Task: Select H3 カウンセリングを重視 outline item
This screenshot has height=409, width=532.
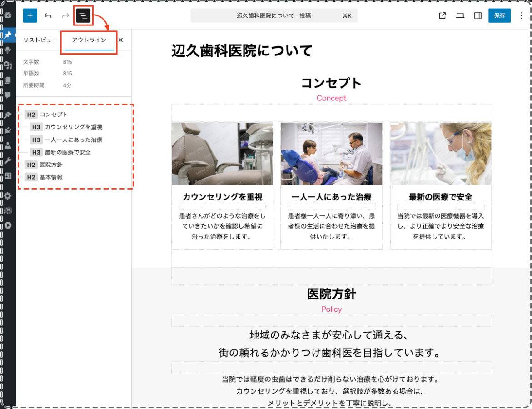Action: (x=73, y=127)
